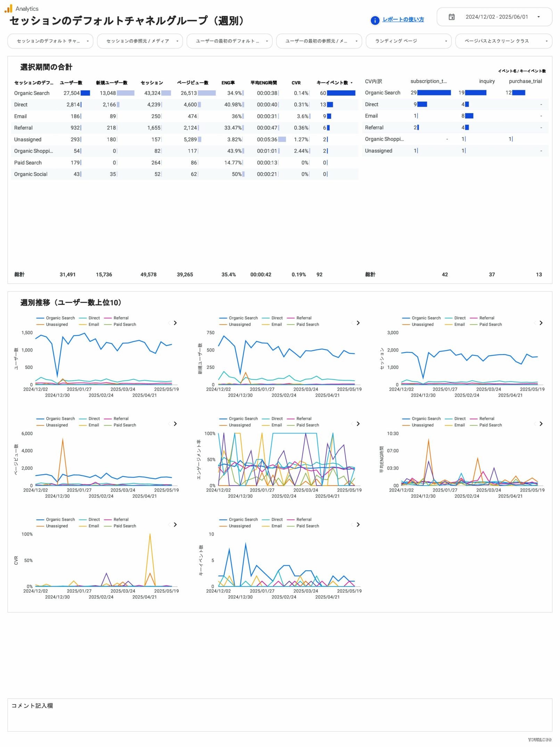The image size is (560, 747).
Task: Open the セッションの参照元 / メディア filter
Action: (x=140, y=41)
